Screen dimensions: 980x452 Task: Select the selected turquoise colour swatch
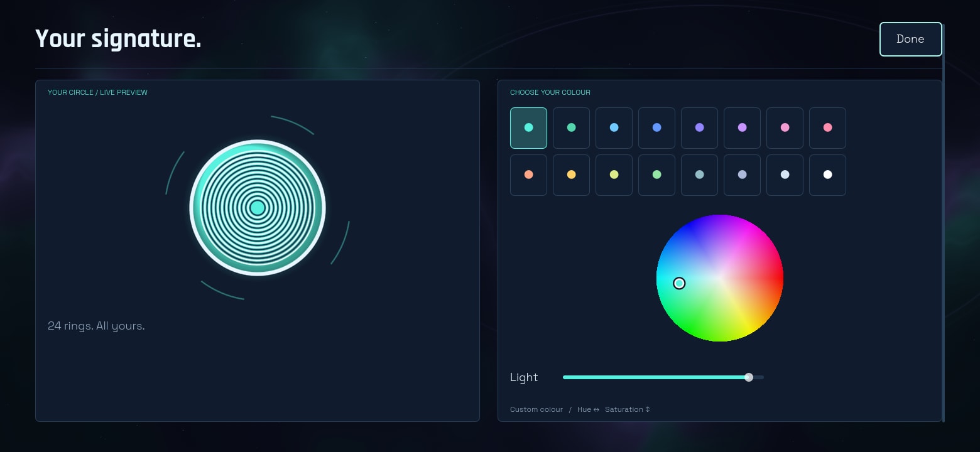(x=528, y=128)
